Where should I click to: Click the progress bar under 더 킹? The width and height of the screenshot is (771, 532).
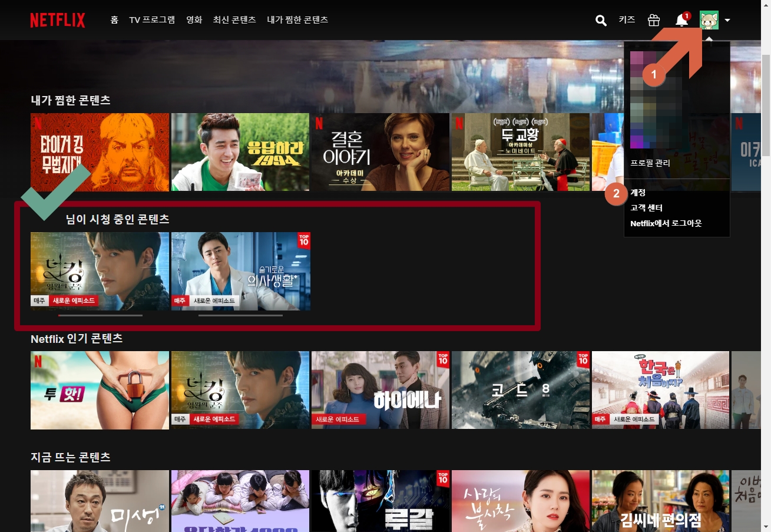click(100, 315)
